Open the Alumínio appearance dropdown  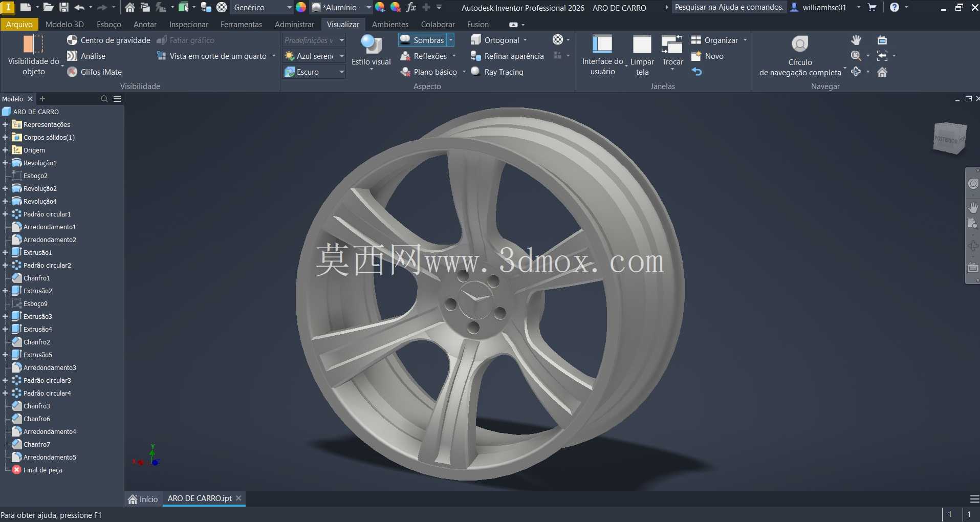pos(368,7)
